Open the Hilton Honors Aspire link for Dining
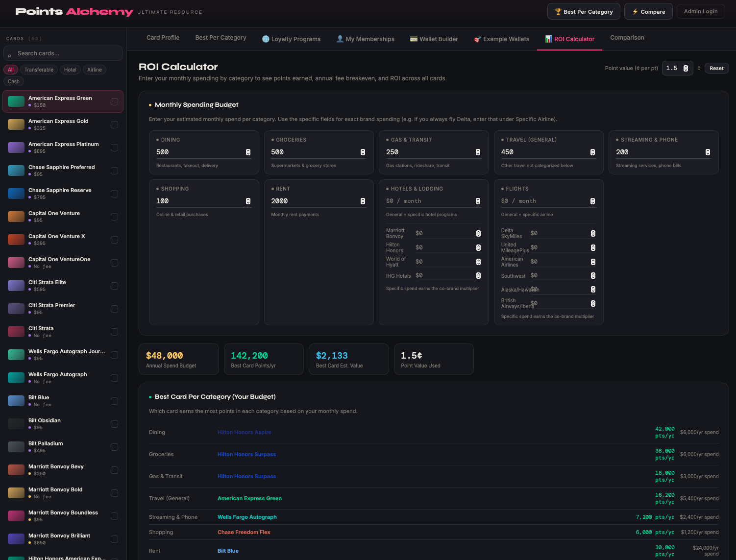 click(x=244, y=432)
